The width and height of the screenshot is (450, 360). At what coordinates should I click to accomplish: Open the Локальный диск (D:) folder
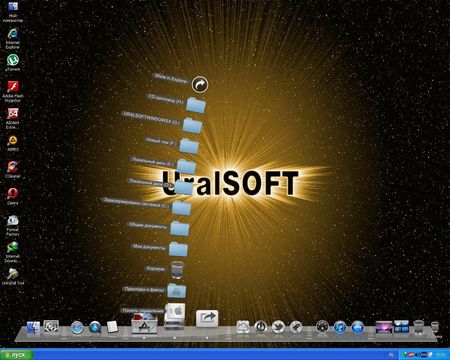tap(184, 187)
